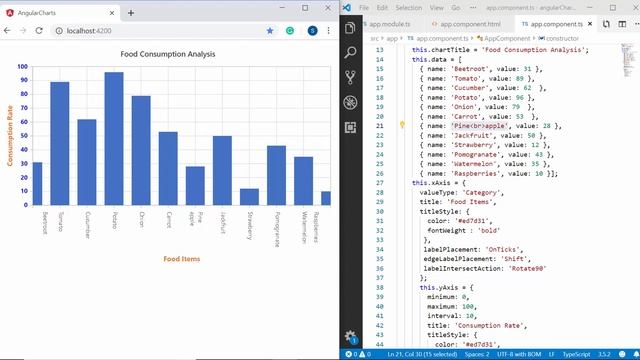
Task: Click the Jackfruit bar in the chart
Action: pyautogui.click(x=222, y=170)
